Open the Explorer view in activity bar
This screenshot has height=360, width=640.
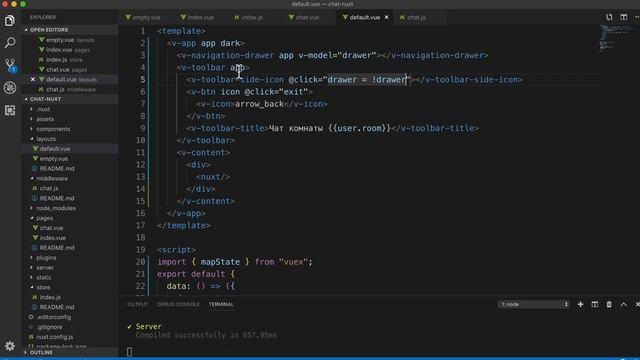[10, 20]
